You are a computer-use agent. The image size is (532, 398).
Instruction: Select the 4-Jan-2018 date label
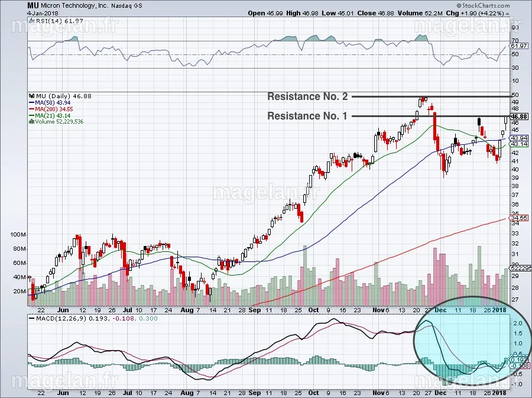click(43, 13)
